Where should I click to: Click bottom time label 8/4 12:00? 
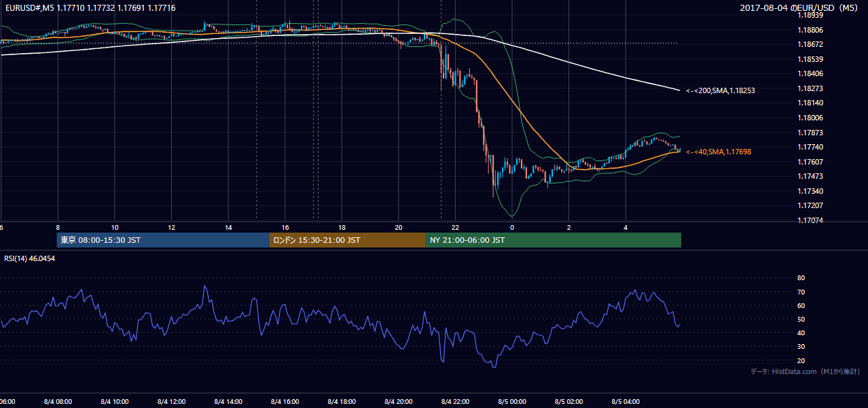tap(171, 402)
